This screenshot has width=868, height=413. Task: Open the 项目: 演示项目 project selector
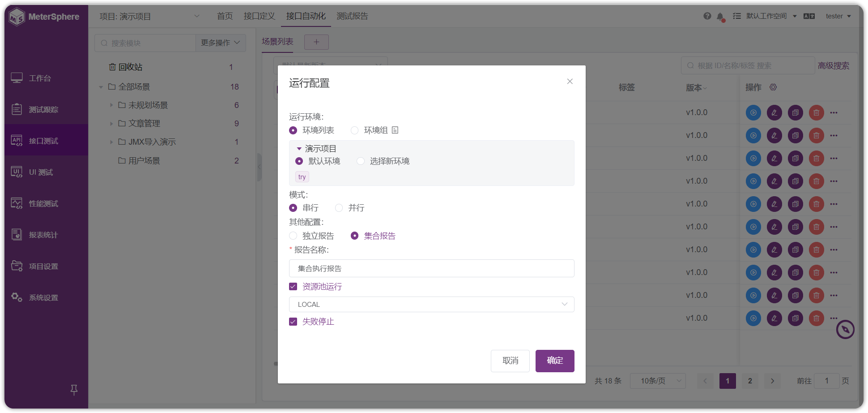pos(150,17)
